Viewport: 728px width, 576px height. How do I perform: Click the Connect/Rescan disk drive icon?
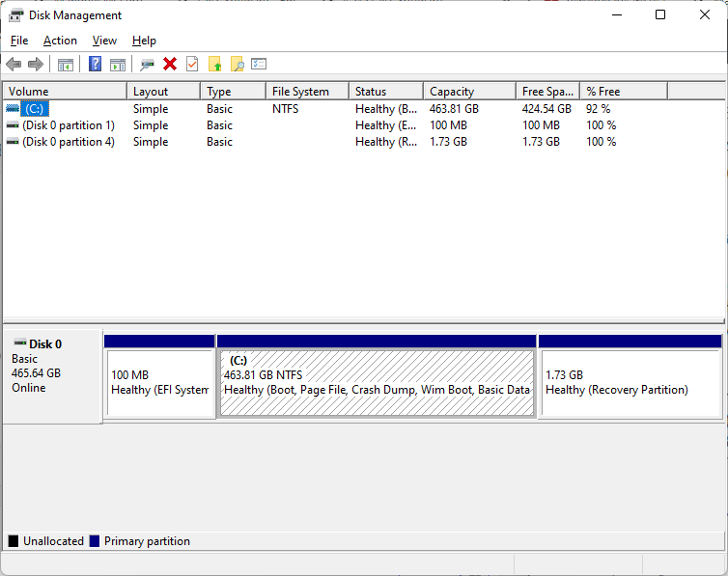click(x=148, y=65)
